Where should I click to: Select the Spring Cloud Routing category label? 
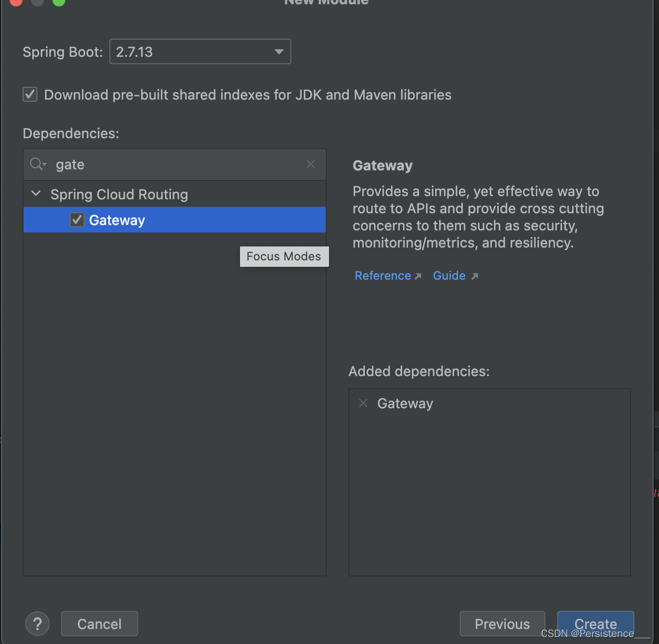119,194
